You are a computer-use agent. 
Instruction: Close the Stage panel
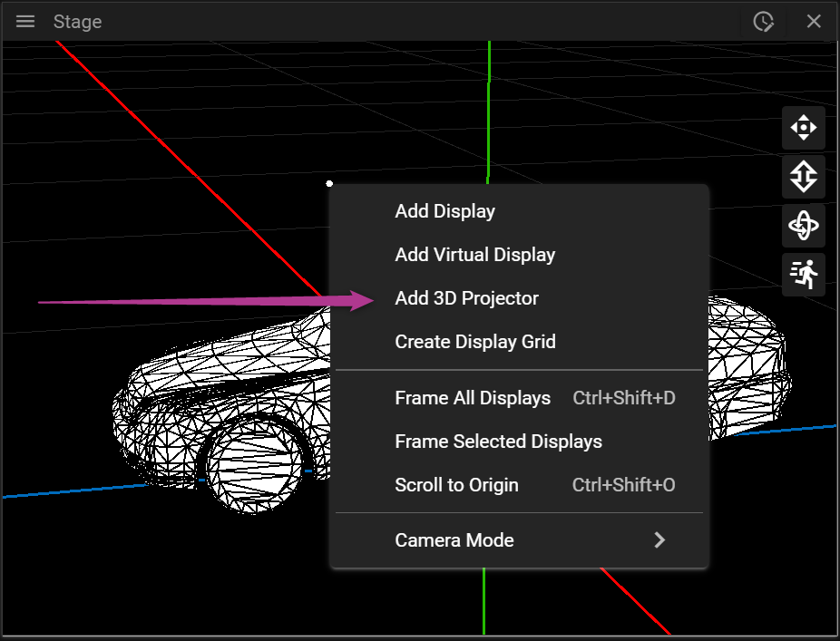[814, 22]
